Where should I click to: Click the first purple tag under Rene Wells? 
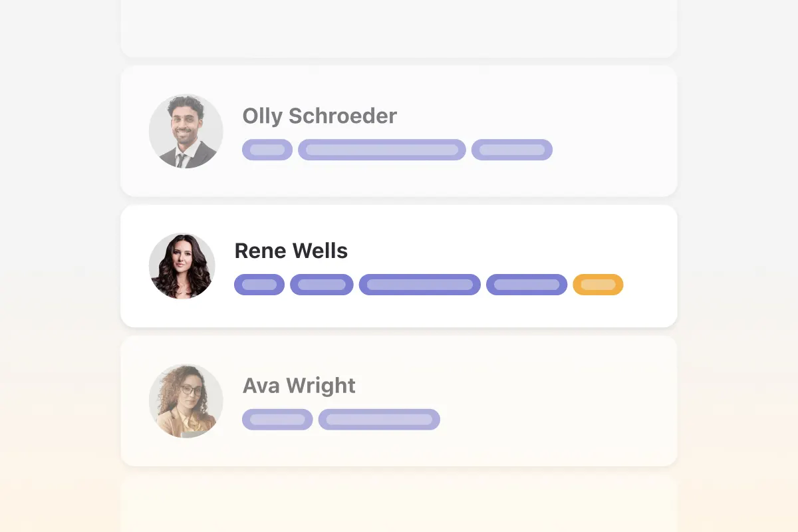tap(259, 285)
